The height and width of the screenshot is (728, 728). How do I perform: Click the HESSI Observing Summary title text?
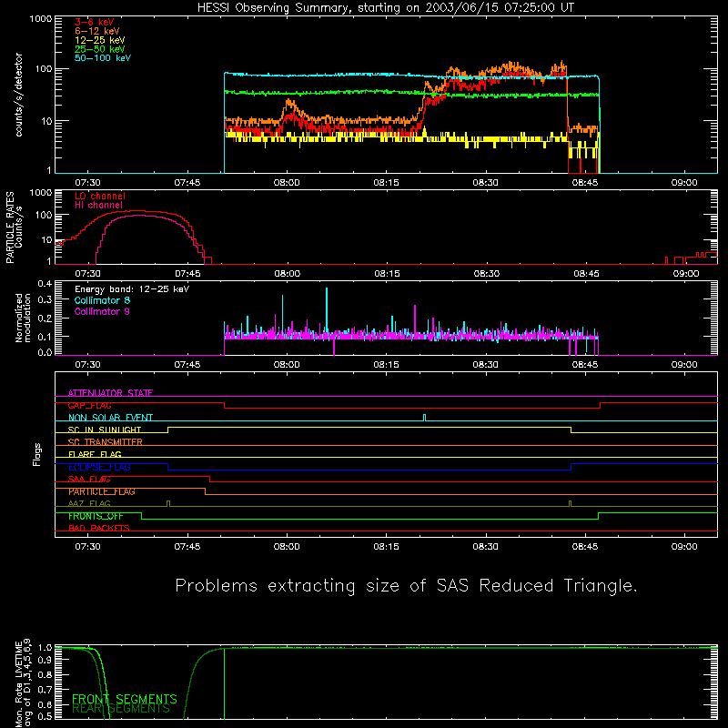click(385, 8)
